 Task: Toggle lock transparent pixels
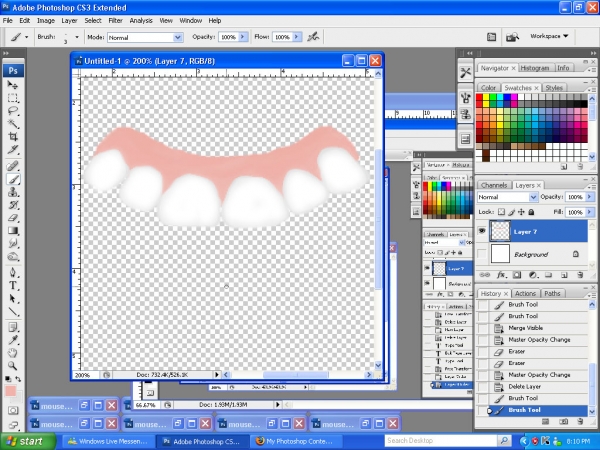point(501,212)
